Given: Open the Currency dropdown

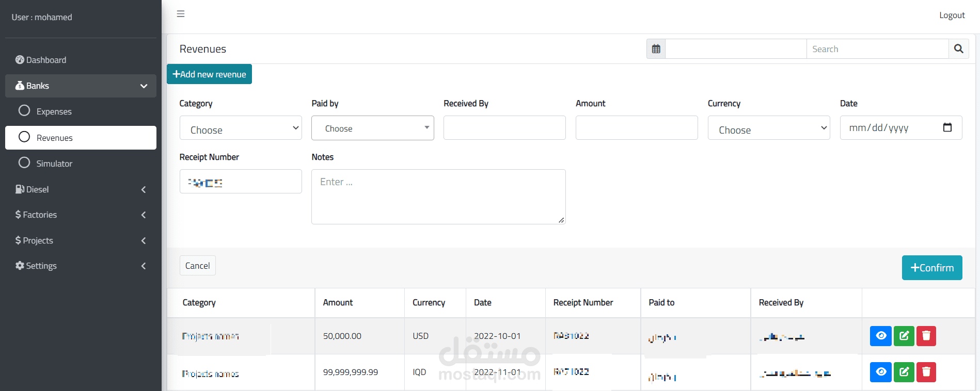Looking at the screenshot, I should [768, 128].
